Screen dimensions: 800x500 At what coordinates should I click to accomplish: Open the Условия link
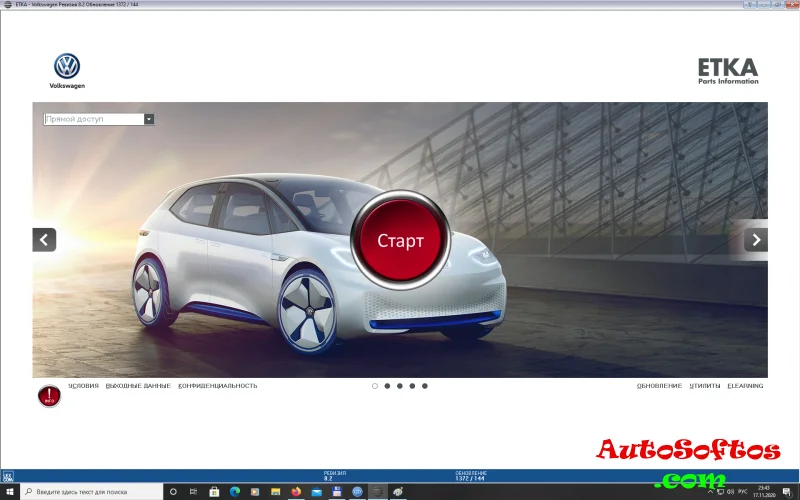[x=83, y=386]
